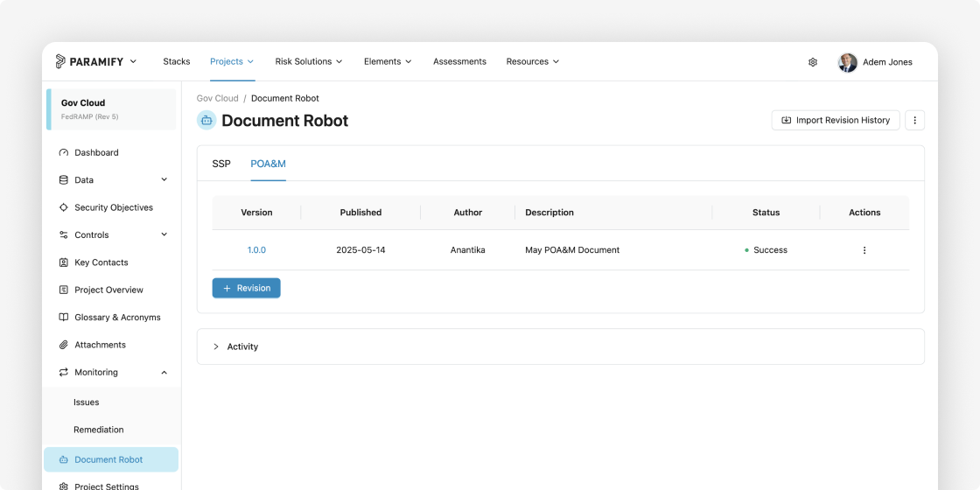Click the Author column header

[467, 213]
